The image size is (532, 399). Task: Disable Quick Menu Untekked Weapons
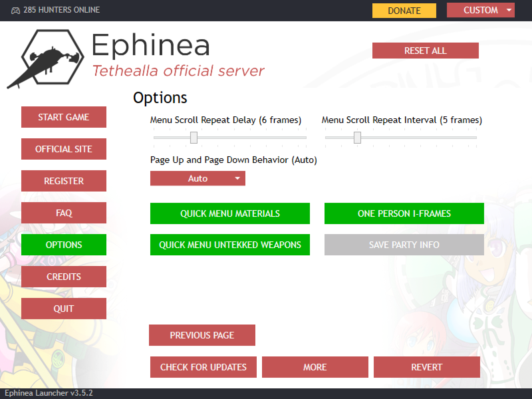(x=230, y=245)
